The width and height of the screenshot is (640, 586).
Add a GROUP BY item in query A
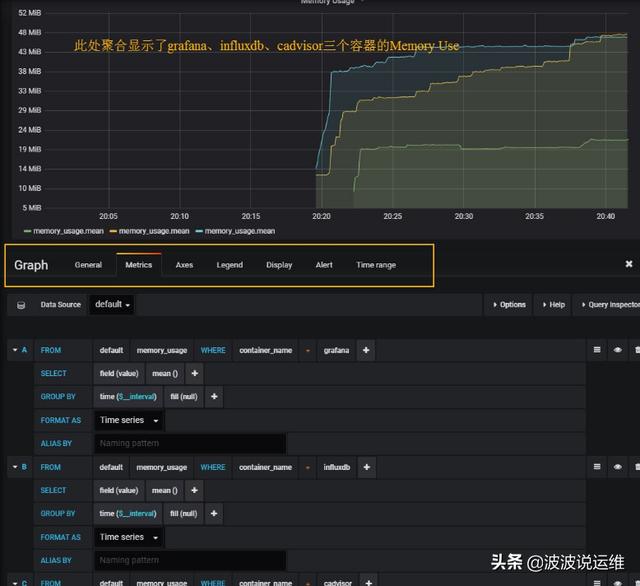coord(214,397)
